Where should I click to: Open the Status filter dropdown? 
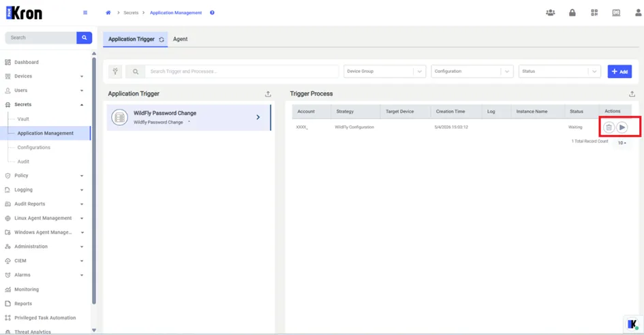pos(559,71)
